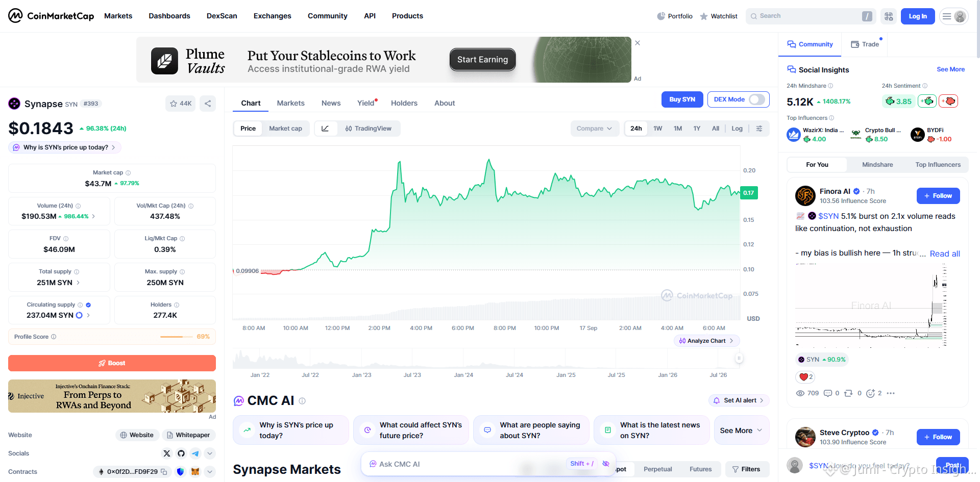Open chart settings sliders icon
This screenshot has width=980, height=482.
tap(759, 129)
